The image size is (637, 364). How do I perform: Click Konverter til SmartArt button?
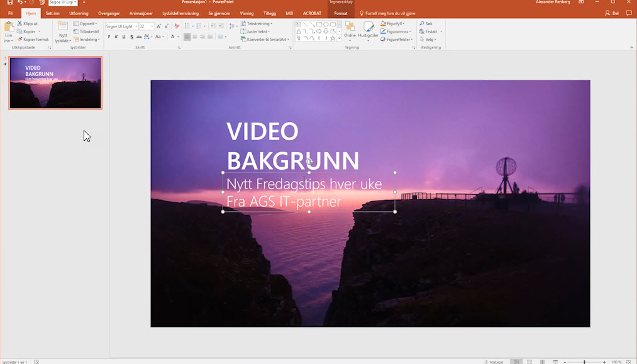point(265,40)
